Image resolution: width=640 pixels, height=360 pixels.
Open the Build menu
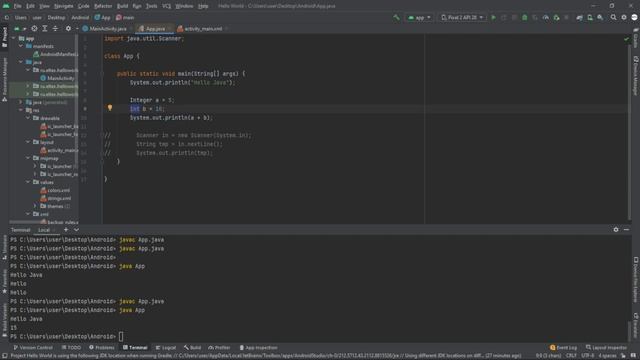click(x=122, y=6)
